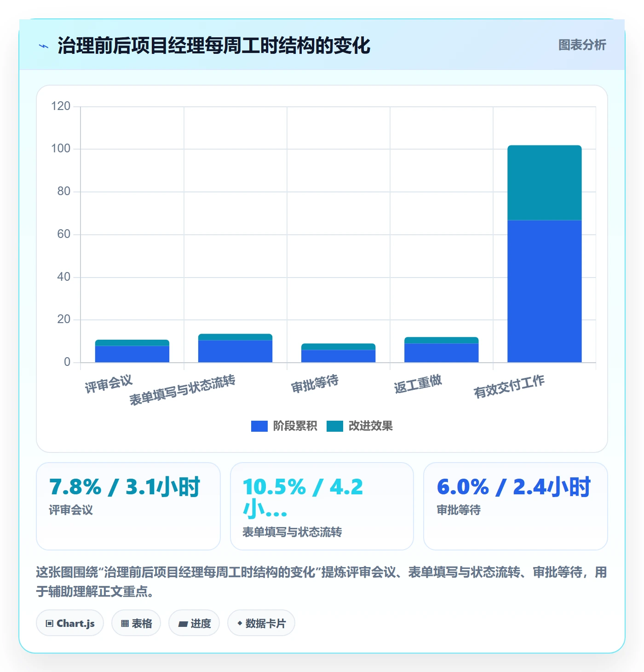Click the 进度 tag chip

(x=194, y=623)
